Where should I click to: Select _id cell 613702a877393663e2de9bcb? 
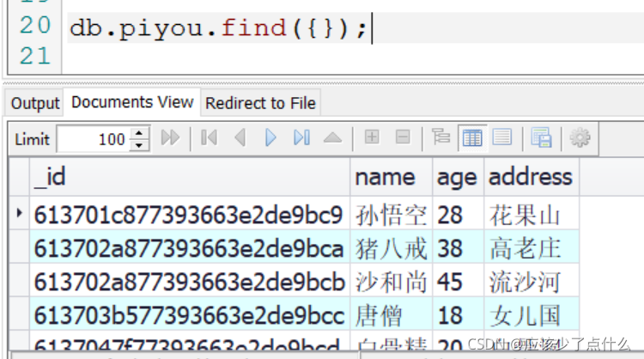tap(190, 282)
